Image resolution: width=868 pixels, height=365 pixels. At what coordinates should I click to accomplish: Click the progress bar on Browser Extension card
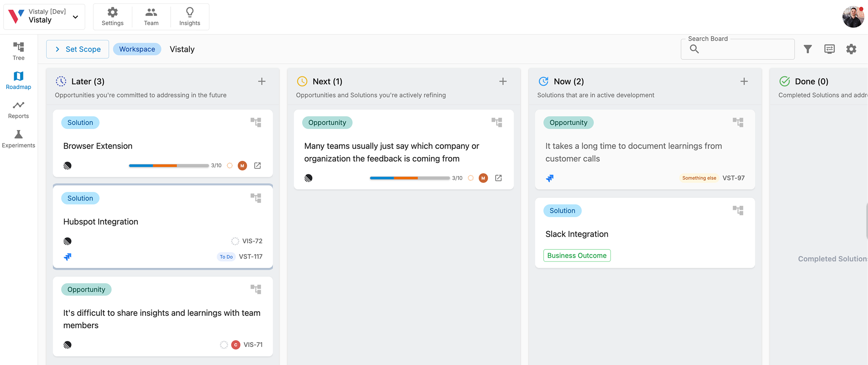pos(169,165)
